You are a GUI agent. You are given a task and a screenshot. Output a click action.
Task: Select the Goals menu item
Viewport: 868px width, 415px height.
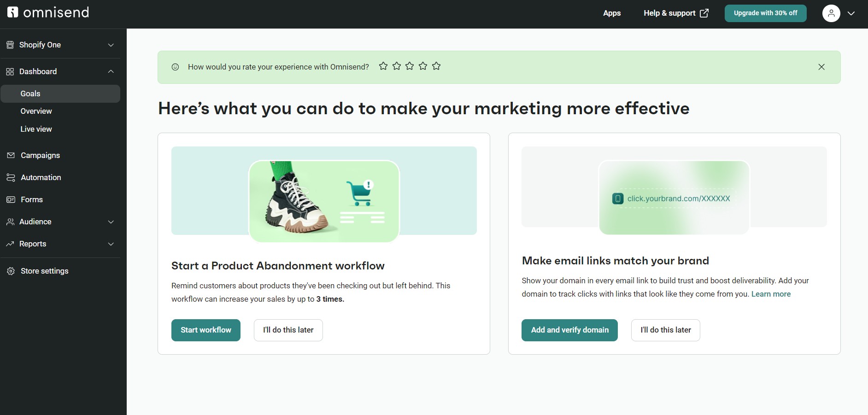tap(30, 94)
